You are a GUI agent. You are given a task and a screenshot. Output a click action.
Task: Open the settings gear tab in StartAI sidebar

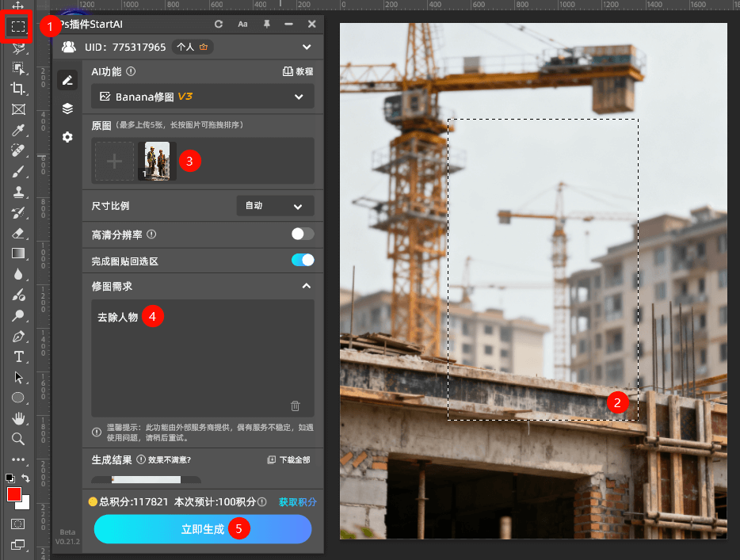tap(67, 136)
